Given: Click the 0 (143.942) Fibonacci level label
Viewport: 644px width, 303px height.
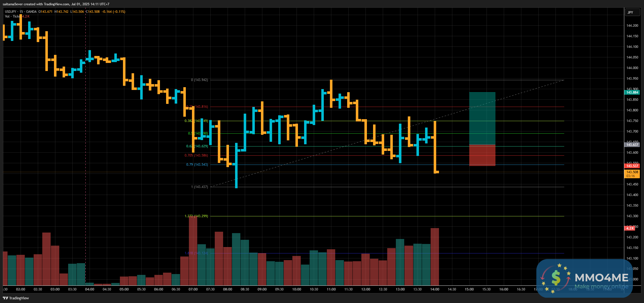Looking at the screenshot, I should [x=199, y=80].
